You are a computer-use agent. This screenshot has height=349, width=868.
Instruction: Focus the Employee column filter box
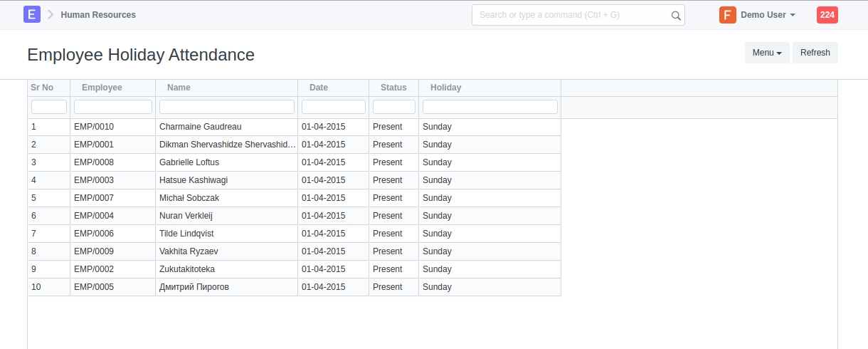[x=112, y=107]
